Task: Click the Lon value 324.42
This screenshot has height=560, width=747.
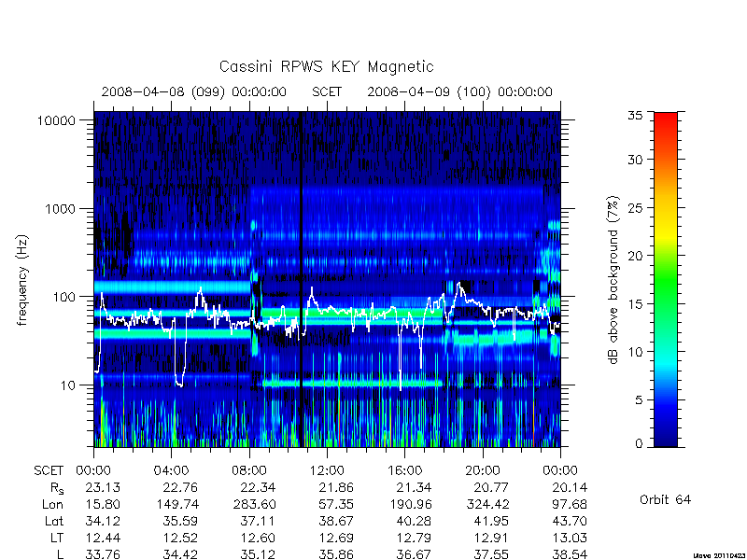Action: 487,504
